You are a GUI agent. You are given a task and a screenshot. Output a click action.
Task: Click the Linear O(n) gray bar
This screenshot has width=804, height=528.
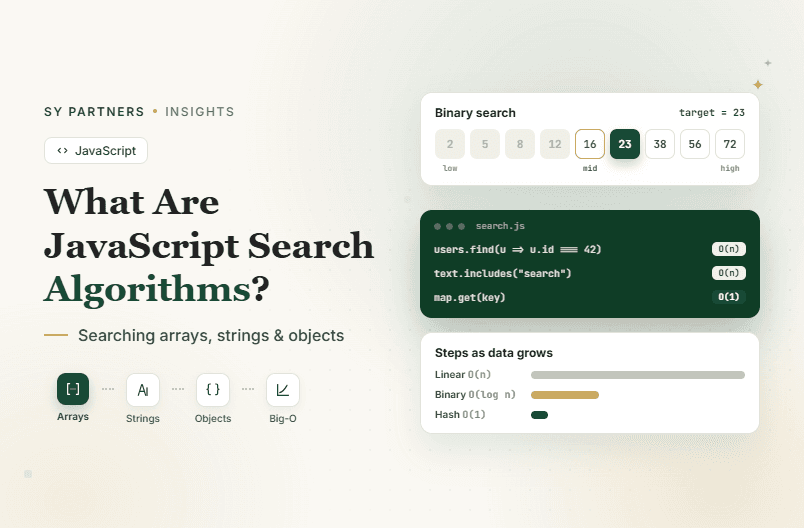pos(638,375)
